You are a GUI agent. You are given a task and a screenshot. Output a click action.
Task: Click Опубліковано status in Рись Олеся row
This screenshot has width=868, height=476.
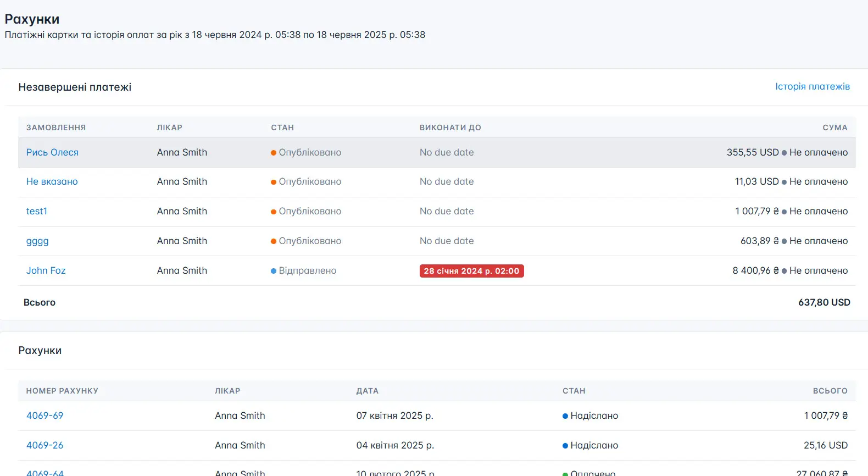click(x=306, y=152)
